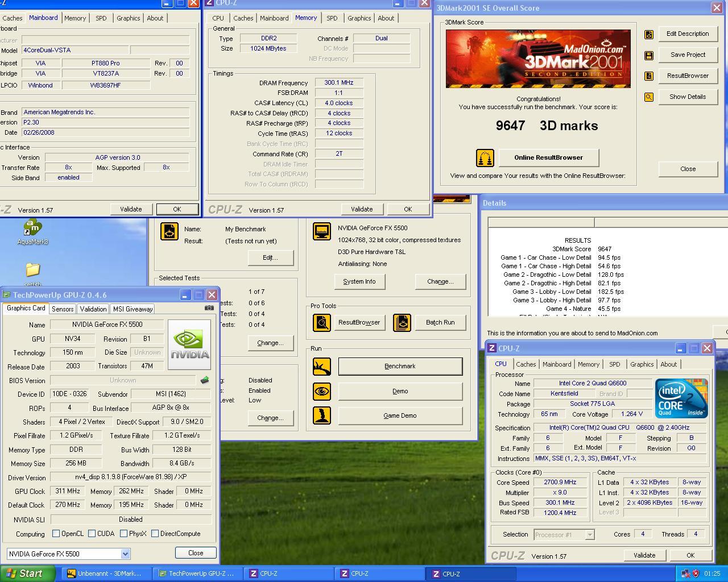The image size is (728, 582).
Task: Open the GPU selection dropdown in GPU-Z
Action: pyautogui.click(x=125, y=554)
